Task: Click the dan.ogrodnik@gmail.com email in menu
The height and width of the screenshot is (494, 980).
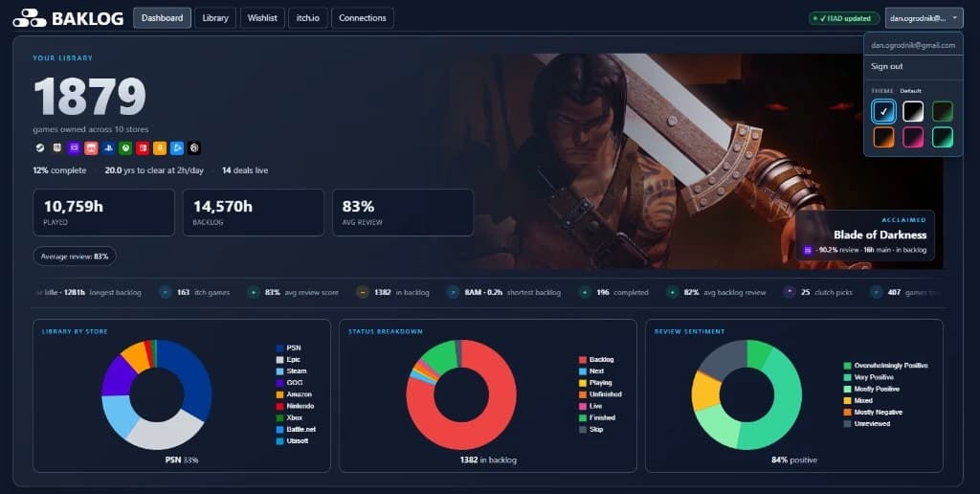Action: 913,45
